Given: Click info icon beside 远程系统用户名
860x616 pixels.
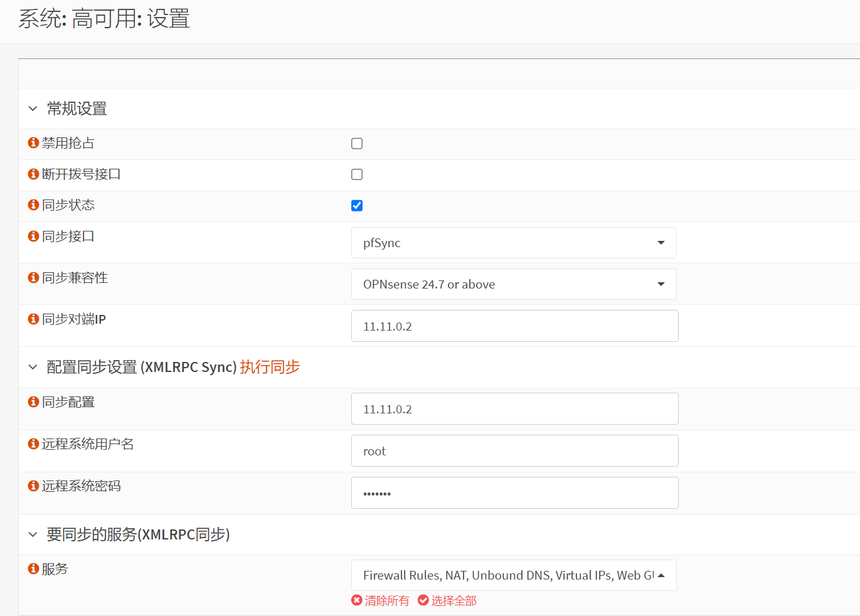Looking at the screenshot, I should pos(33,444).
